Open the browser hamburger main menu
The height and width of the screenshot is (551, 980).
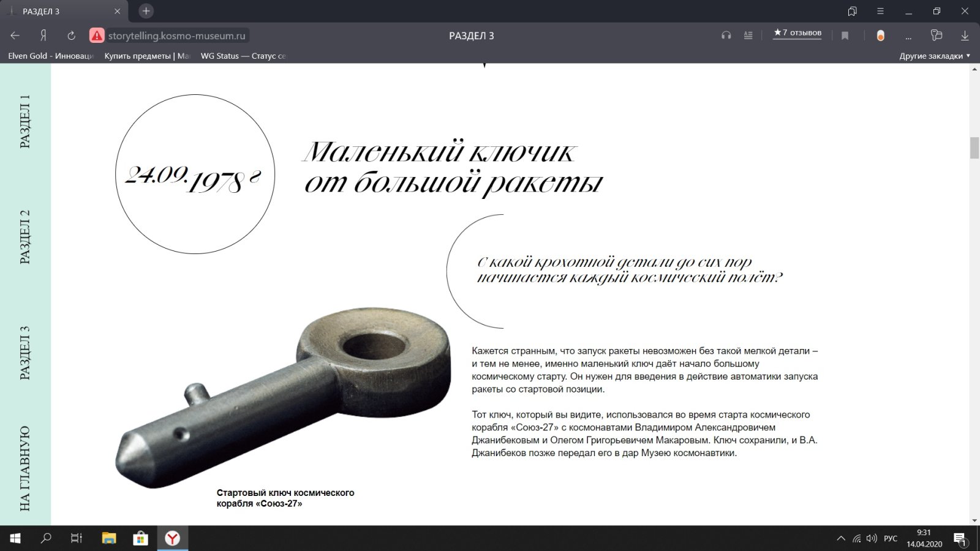tap(880, 11)
